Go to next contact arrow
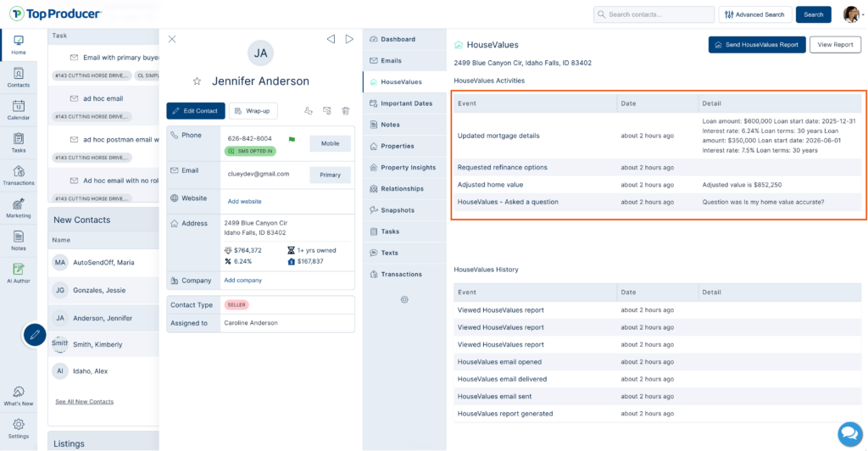Image resolution: width=868 pixels, height=451 pixels. [x=349, y=39]
